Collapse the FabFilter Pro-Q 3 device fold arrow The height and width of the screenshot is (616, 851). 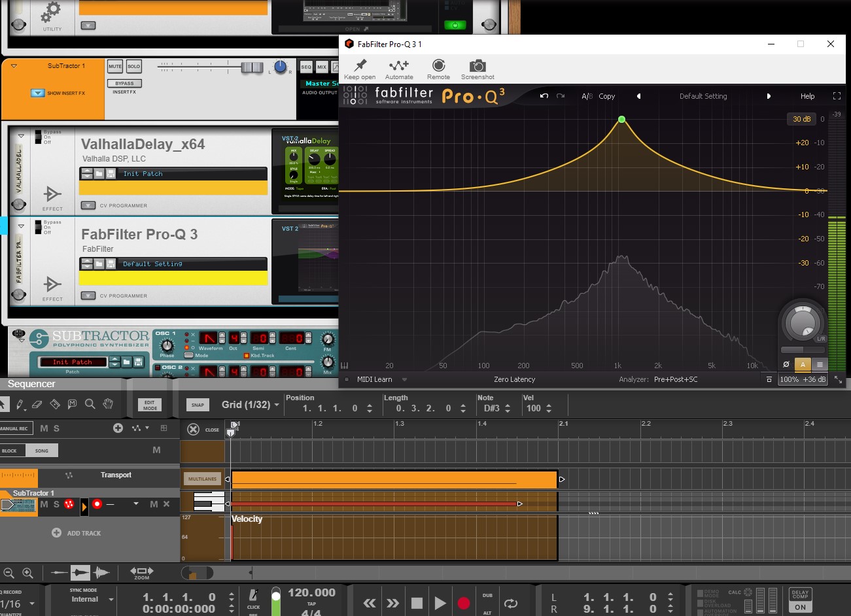pos(21,226)
